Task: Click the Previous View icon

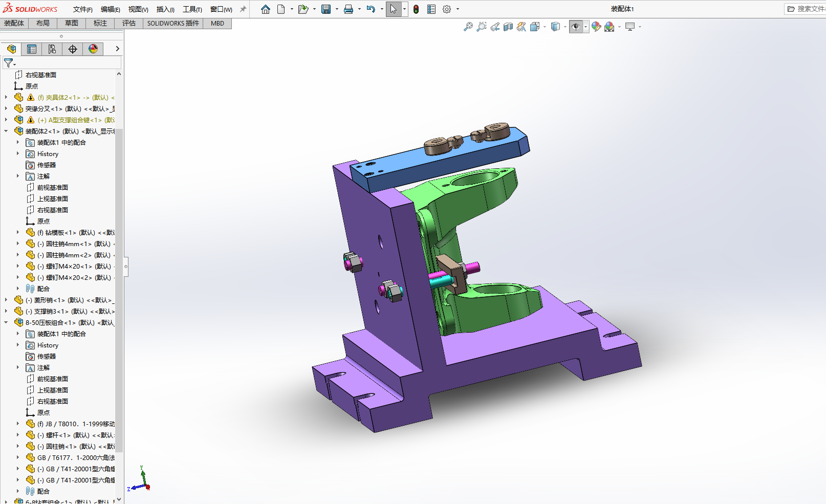Action: [495, 27]
